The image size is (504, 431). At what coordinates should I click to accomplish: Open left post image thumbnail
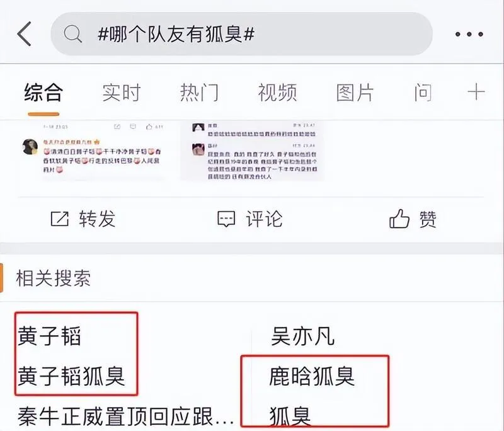pos(103,151)
